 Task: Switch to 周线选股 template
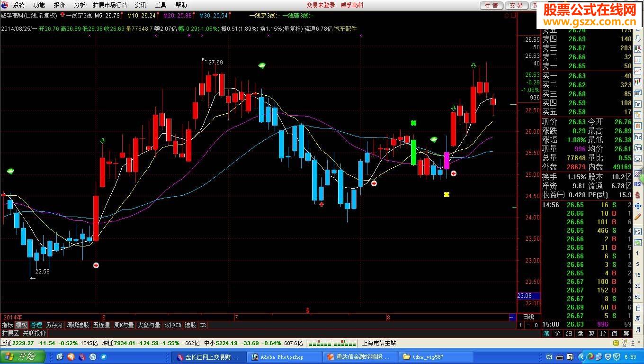click(x=78, y=325)
